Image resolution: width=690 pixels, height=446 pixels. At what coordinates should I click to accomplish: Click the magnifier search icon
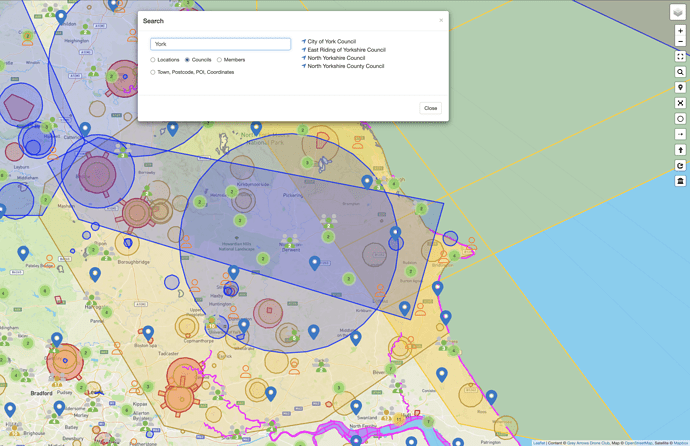[680, 72]
